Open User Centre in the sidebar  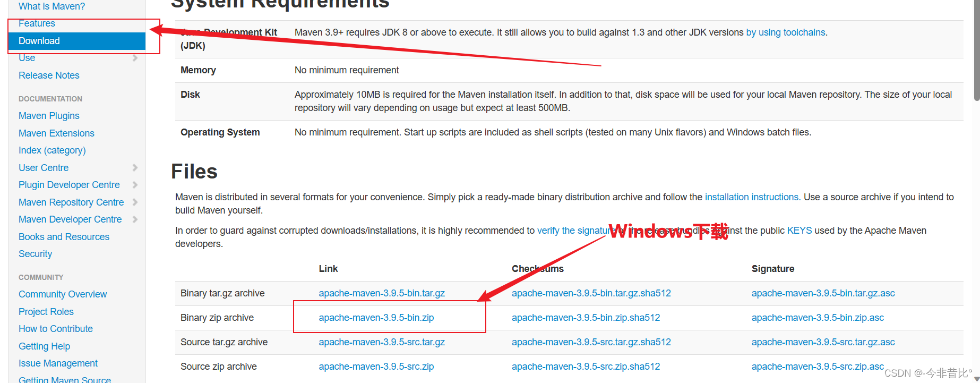click(44, 168)
